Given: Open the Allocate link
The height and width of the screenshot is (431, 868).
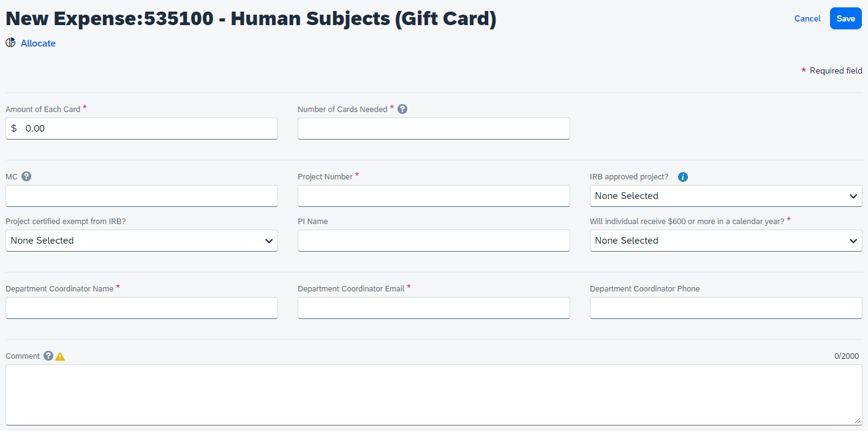Looking at the screenshot, I should (x=38, y=43).
